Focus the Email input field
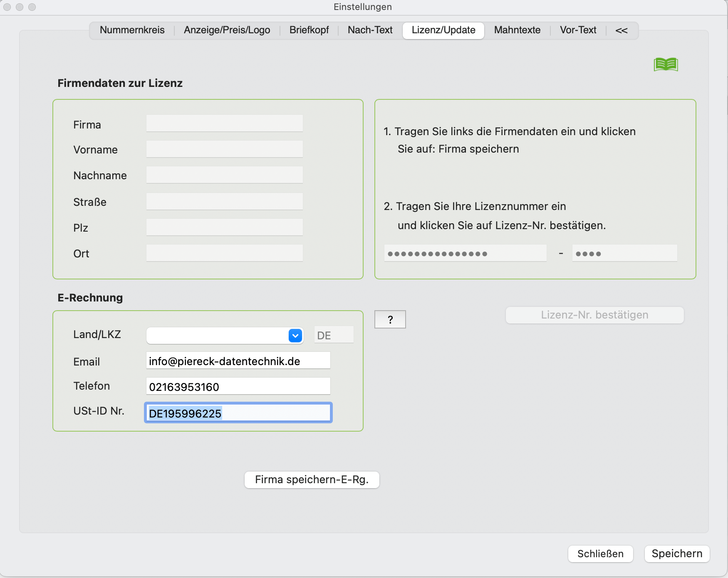The image size is (728, 578). click(238, 361)
